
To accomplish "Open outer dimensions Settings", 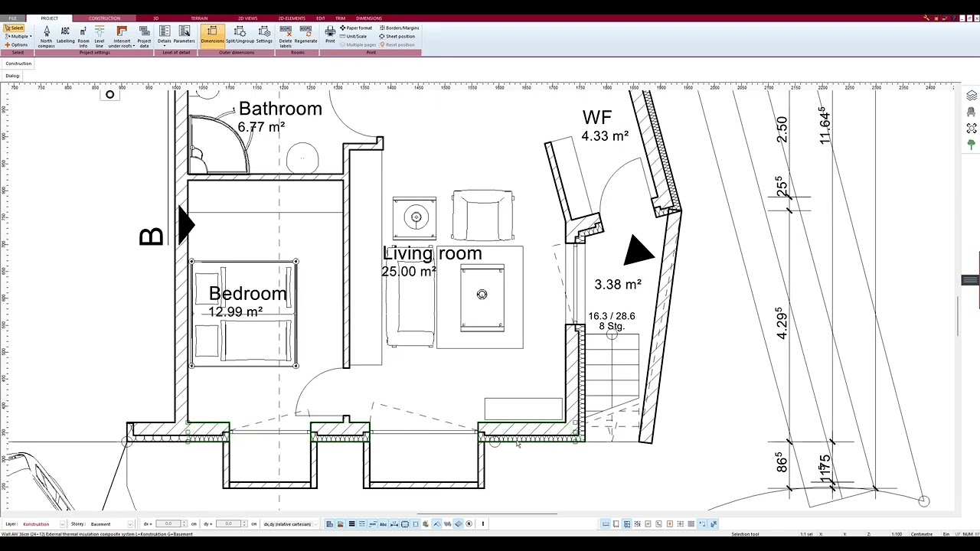I will [264, 35].
